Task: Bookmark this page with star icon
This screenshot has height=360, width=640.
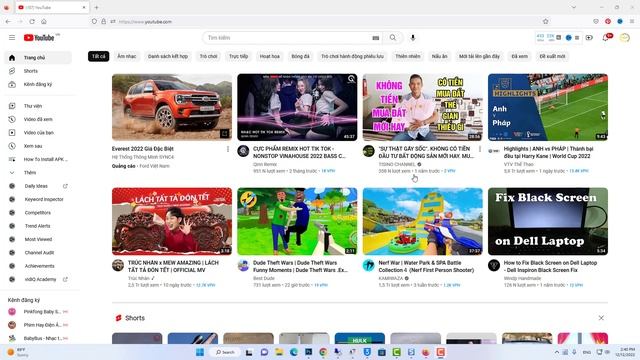Action: [x=545, y=22]
